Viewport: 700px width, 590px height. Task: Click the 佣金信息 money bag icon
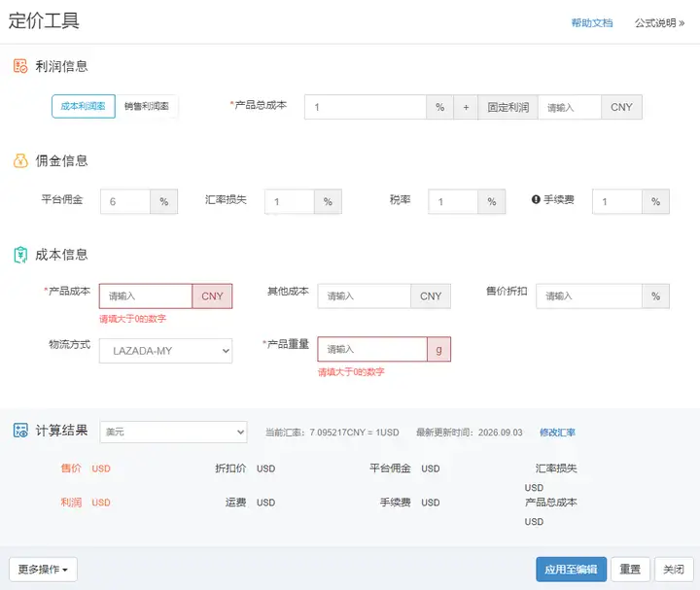(20, 160)
